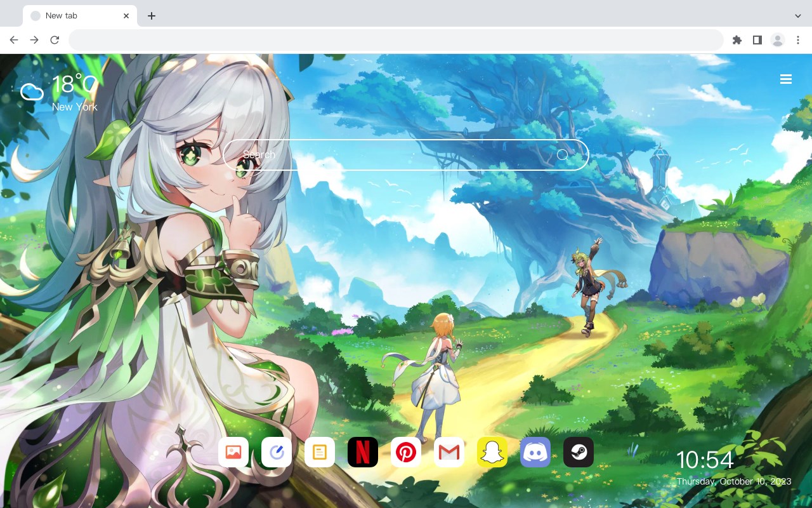Click the Thursday, October 10, 2023 date
The height and width of the screenshot is (508, 812).
tap(734, 481)
